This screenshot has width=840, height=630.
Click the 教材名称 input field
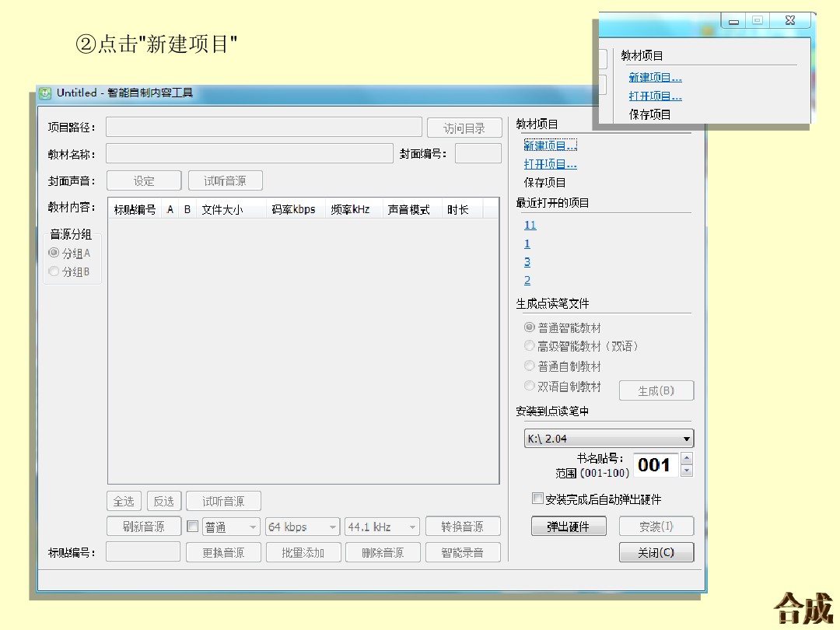tap(249, 153)
